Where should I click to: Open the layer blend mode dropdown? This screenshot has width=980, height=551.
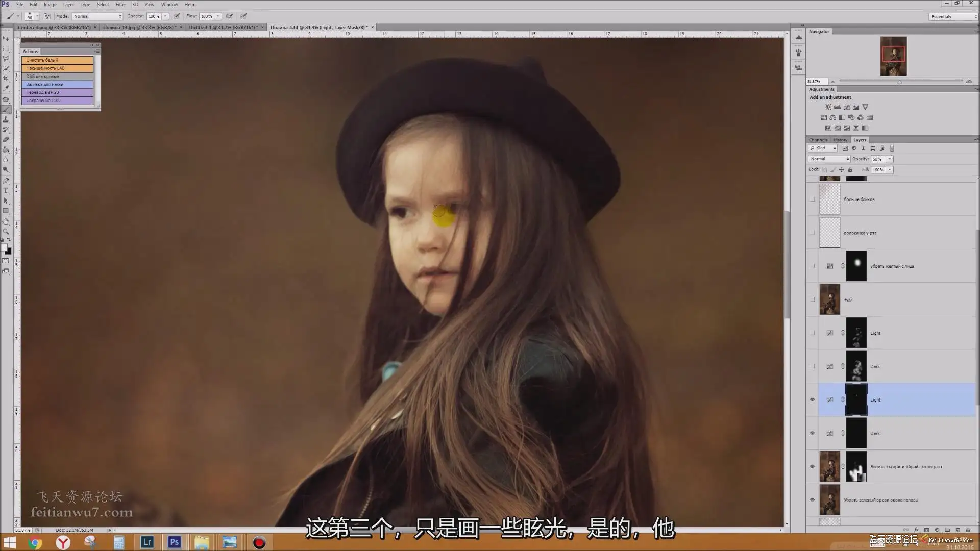pyautogui.click(x=829, y=159)
